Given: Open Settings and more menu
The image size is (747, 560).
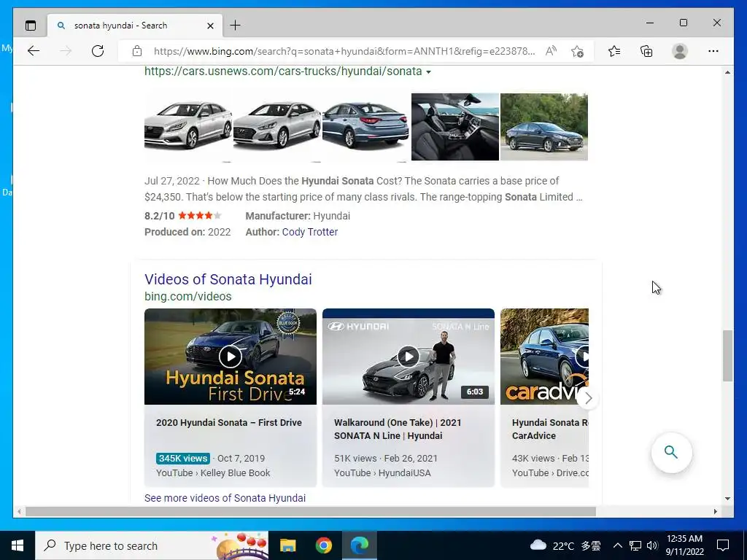Looking at the screenshot, I should pos(713,51).
